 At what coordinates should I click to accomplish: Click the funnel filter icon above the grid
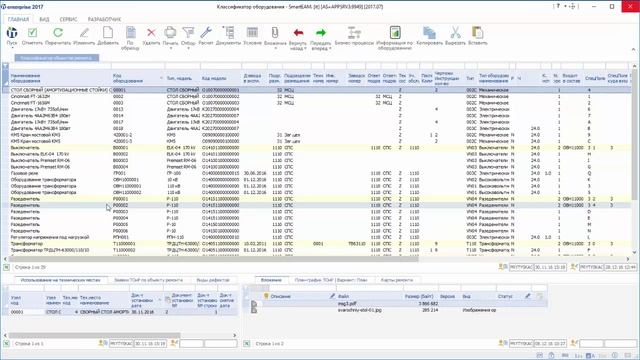click(5, 66)
